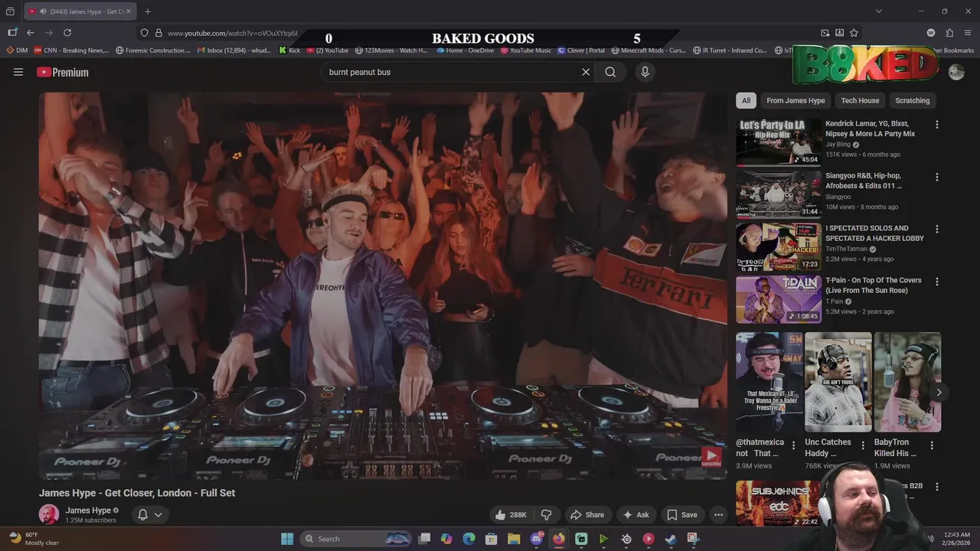This screenshot has height=551, width=980.
Task: Open Microsoft Edge from the taskbar
Action: pyautogui.click(x=469, y=539)
